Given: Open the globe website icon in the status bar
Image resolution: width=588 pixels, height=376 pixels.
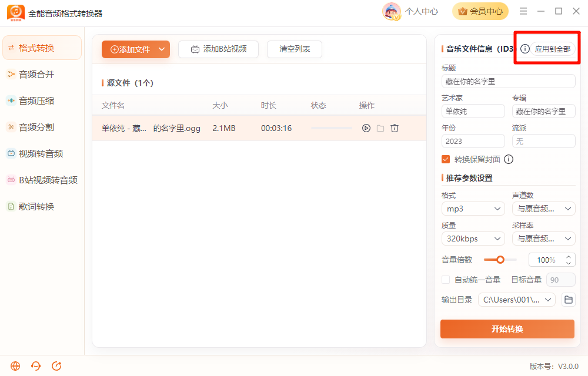Looking at the screenshot, I should 15,366.
